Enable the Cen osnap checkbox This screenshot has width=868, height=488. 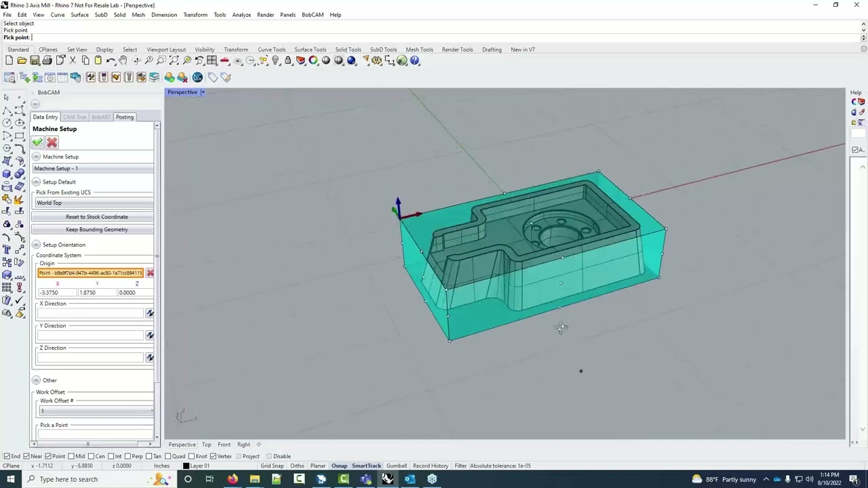91,456
